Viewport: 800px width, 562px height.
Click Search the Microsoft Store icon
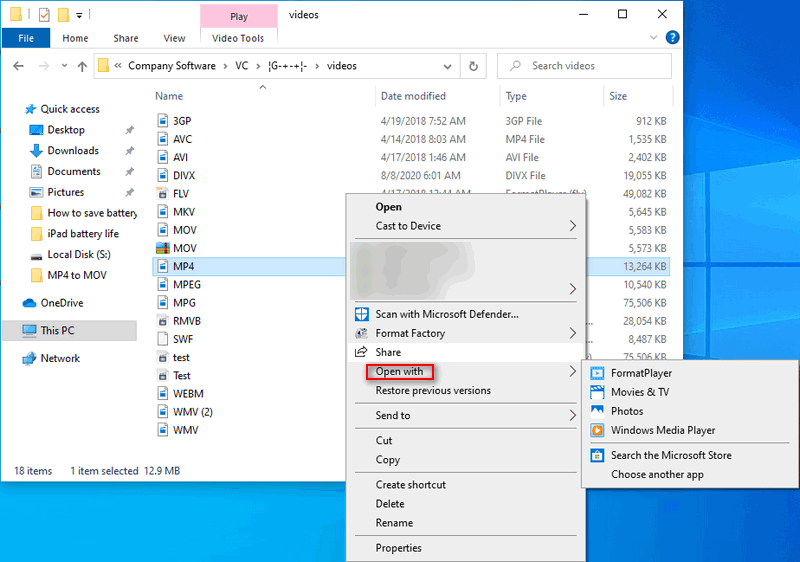click(x=597, y=455)
